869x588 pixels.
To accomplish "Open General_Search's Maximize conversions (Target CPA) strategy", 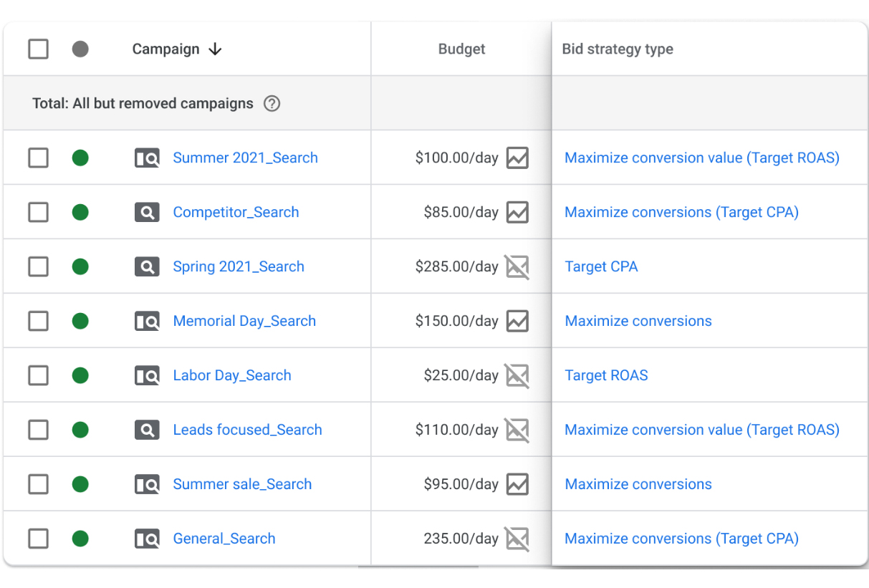I will click(x=682, y=539).
